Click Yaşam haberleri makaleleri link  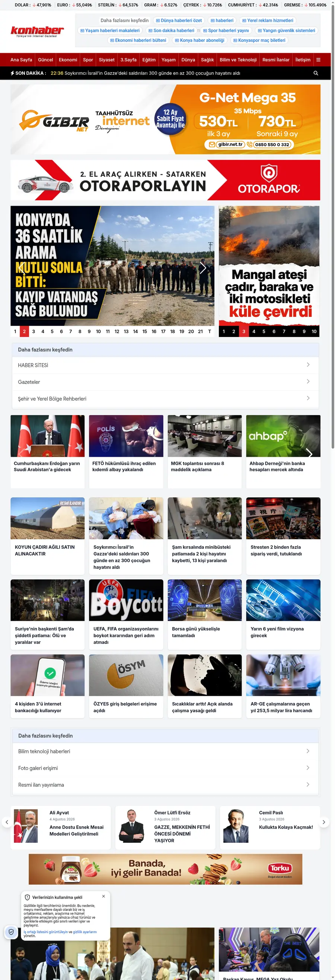tap(110, 30)
